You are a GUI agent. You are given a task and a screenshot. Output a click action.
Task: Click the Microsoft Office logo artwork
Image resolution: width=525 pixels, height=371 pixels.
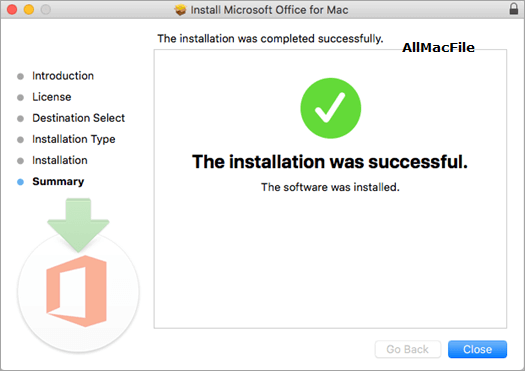click(x=77, y=291)
